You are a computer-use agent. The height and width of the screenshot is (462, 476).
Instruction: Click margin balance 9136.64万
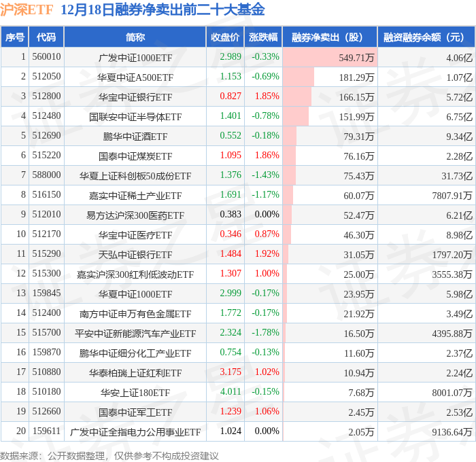452,432
